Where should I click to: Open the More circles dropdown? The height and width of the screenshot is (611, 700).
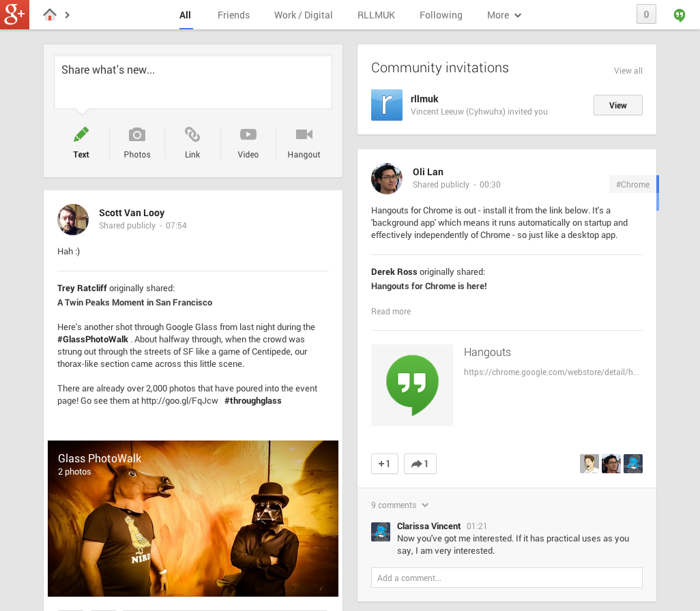504,15
